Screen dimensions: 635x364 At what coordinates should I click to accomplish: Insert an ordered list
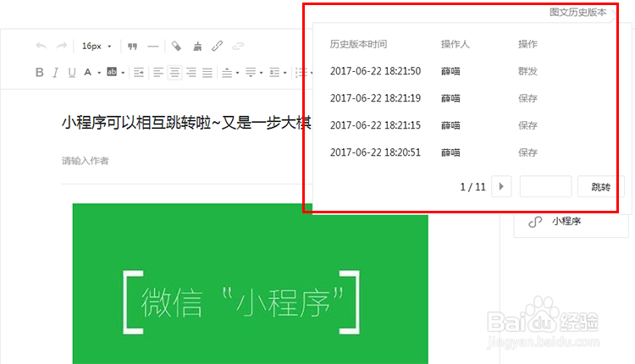point(301,73)
